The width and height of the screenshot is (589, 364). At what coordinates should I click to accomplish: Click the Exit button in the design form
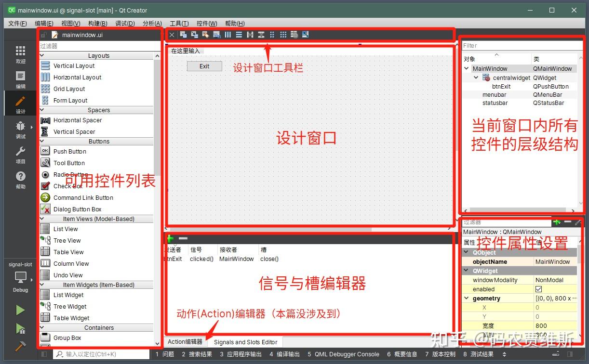point(204,66)
